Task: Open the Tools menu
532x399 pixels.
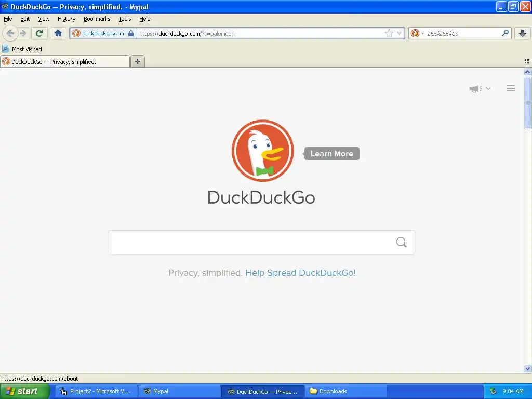Action: (x=125, y=19)
